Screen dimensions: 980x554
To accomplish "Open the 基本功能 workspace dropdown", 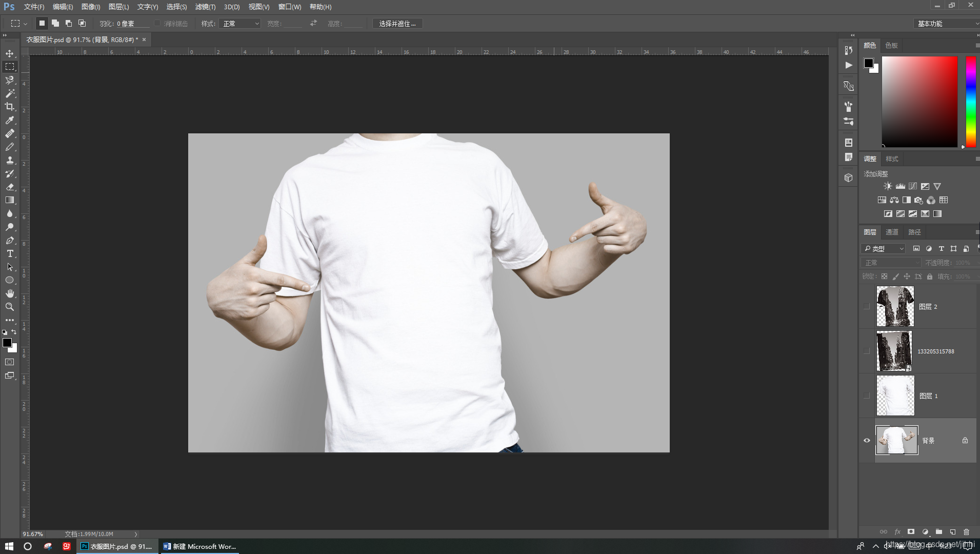I will [946, 24].
